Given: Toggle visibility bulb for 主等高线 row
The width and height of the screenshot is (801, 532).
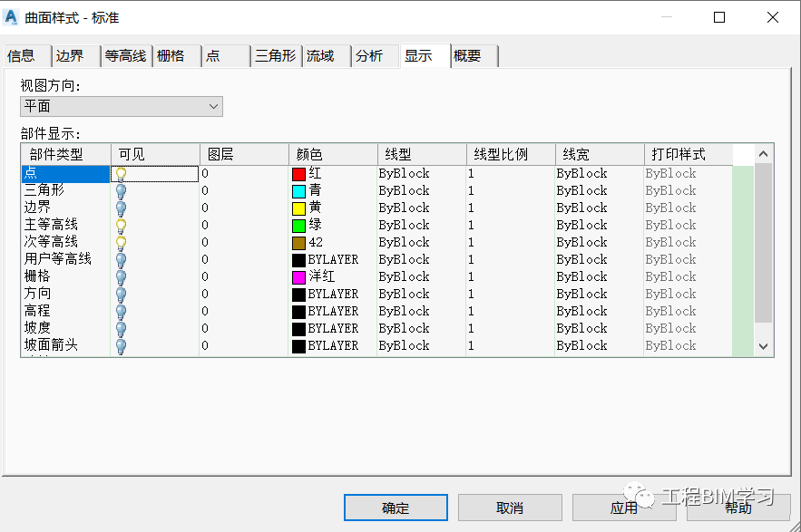Looking at the screenshot, I should pos(121,226).
